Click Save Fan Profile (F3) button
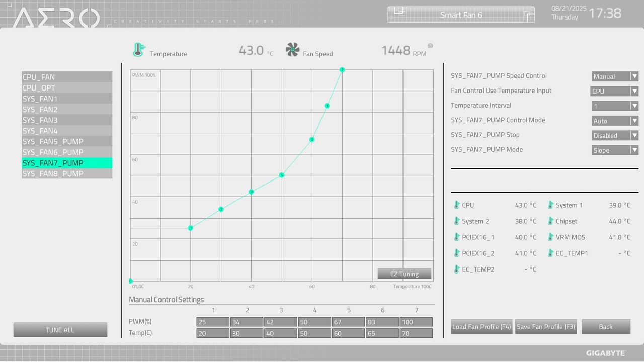Image resolution: width=644 pixels, height=362 pixels. point(546,327)
